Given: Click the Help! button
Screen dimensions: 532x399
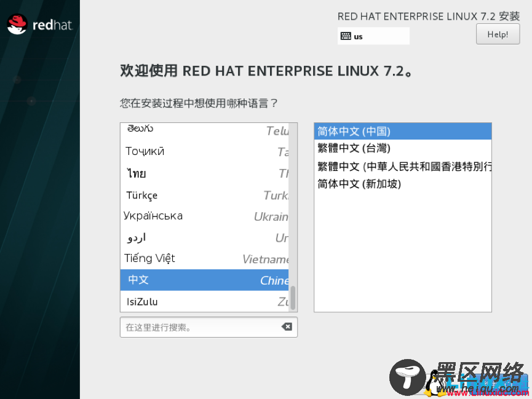Looking at the screenshot, I should (x=498, y=34).
